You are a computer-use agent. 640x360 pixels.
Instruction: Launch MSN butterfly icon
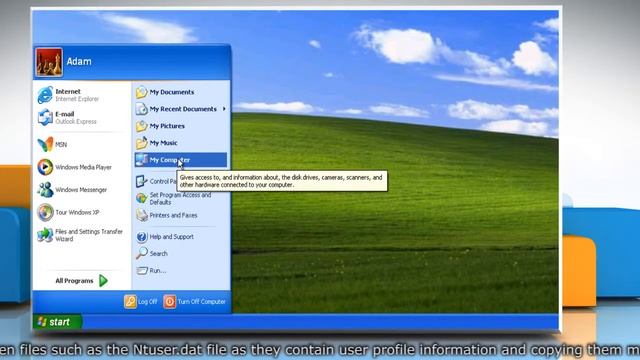(x=45, y=144)
